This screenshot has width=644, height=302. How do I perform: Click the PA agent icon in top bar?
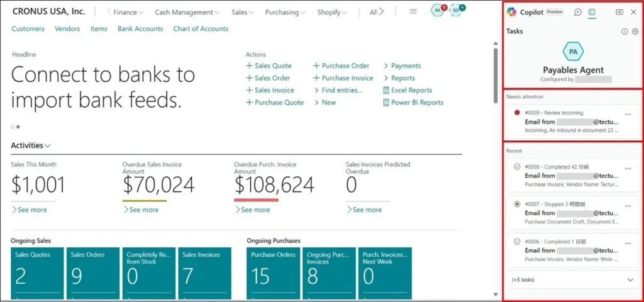(x=438, y=11)
